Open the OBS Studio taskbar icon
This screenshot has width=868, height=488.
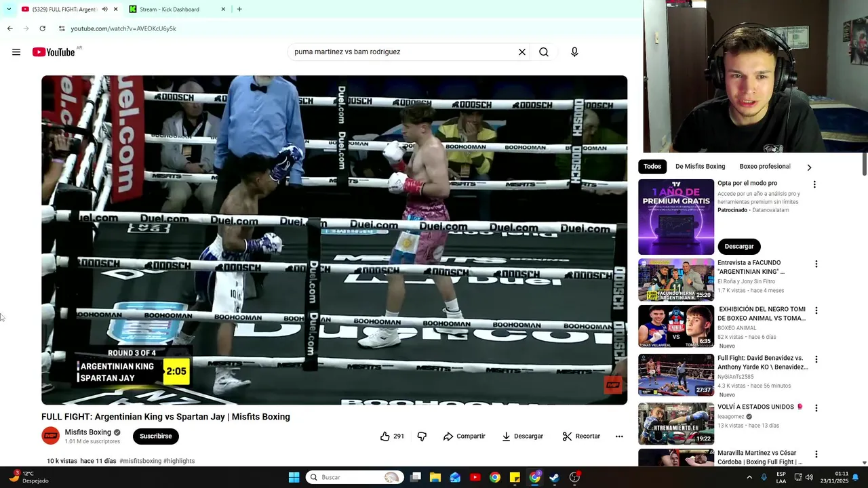click(574, 477)
